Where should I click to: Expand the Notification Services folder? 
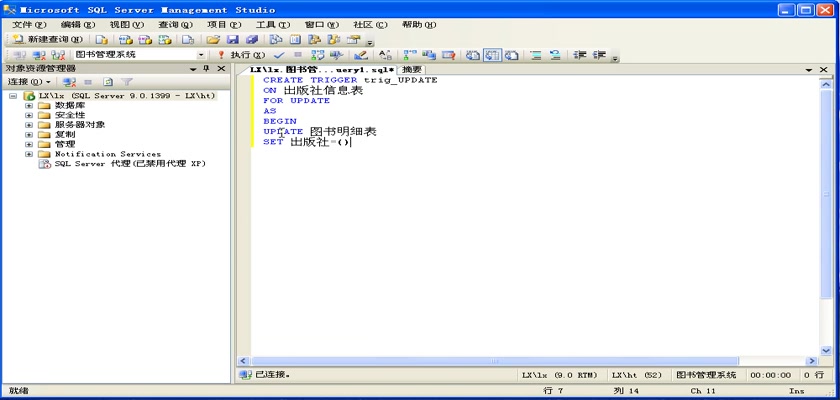pyautogui.click(x=29, y=154)
